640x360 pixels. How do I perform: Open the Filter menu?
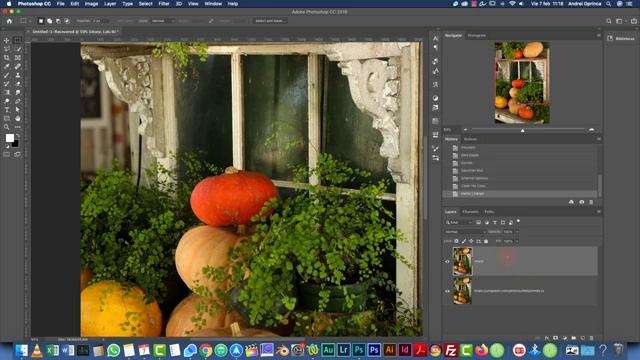point(164,4)
